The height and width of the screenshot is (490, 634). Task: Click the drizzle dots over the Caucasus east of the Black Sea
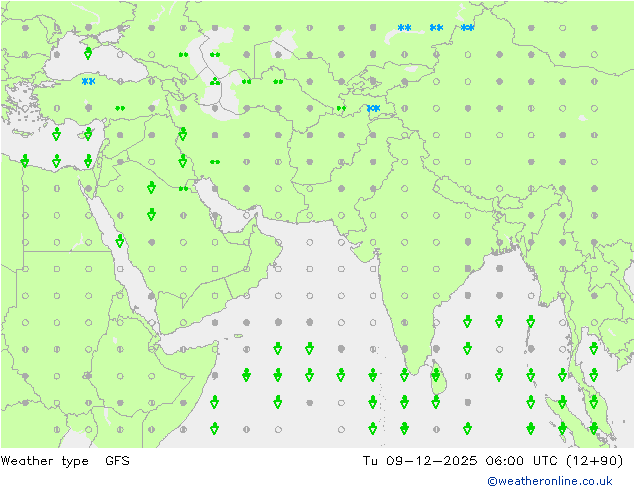(x=184, y=55)
